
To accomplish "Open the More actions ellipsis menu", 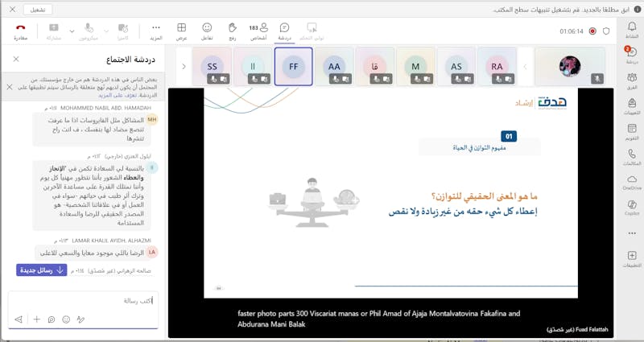I will (156, 31).
